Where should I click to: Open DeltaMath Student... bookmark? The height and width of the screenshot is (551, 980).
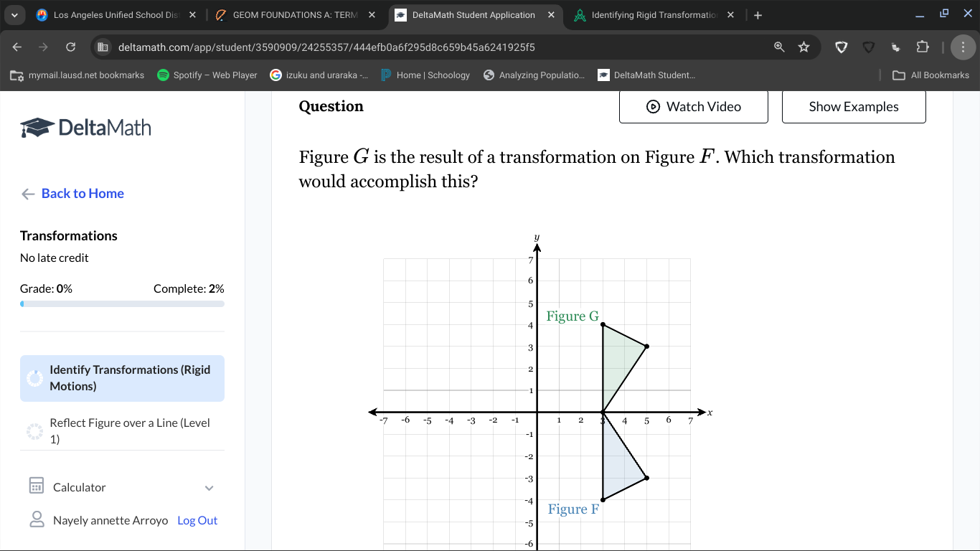click(x=646, y=75)
